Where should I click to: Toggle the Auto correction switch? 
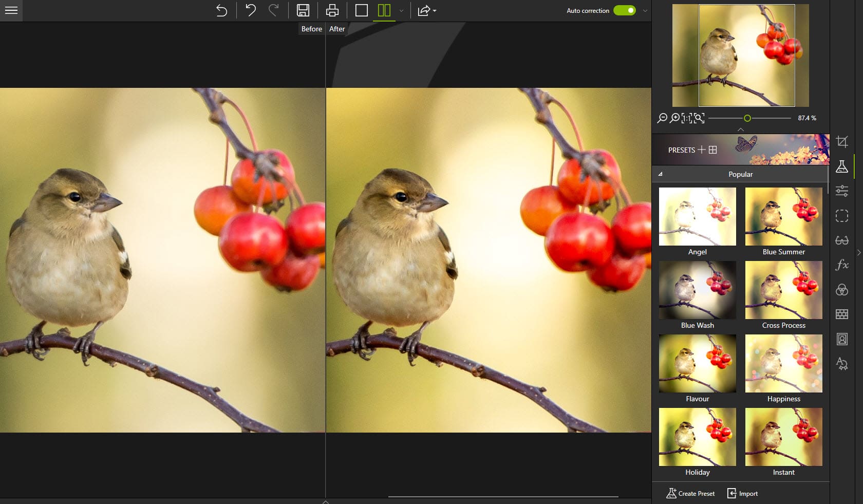(x=625, y=10)
